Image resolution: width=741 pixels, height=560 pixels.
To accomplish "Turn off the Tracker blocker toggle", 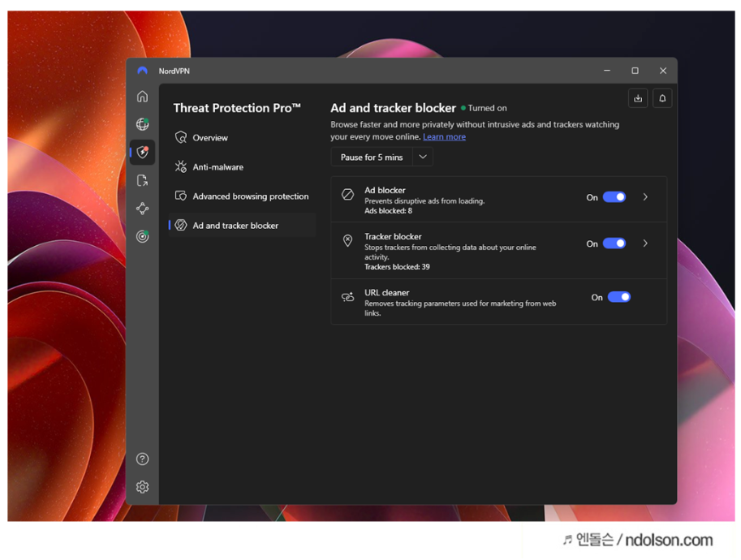I will pos(614,243).
